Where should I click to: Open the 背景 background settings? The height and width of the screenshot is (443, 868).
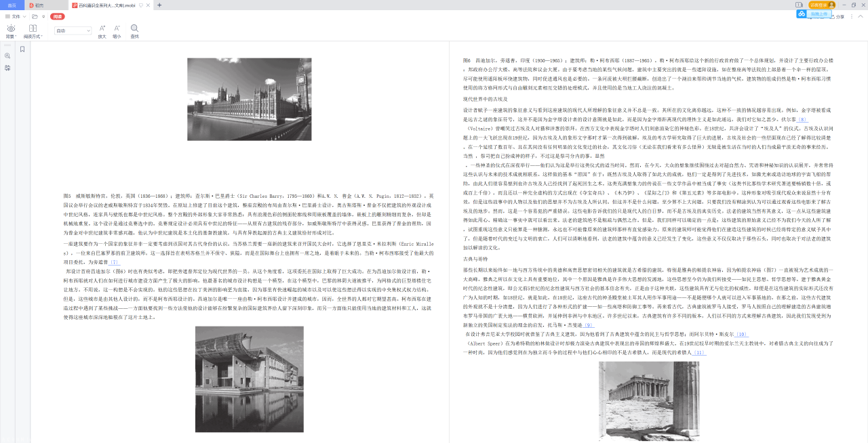[x=11, y=31]
